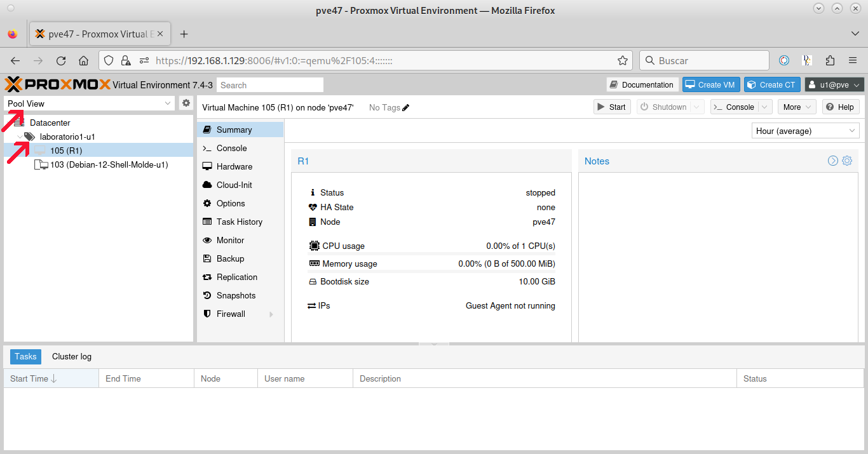The width and height of the screenshot is (868, 454).
Task: Open the Firefox hamburger menu
Action: pyautogui.click(x=853, y=60)
